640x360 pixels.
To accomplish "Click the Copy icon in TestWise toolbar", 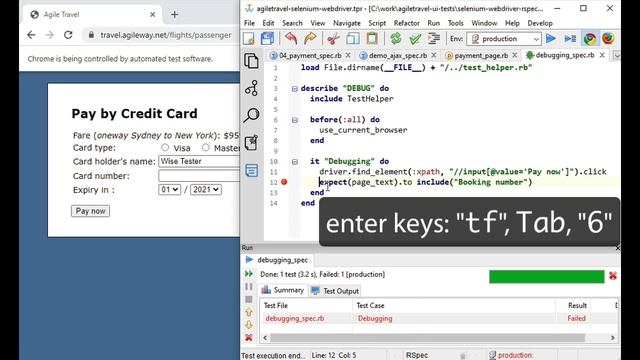I will point(353,39).
